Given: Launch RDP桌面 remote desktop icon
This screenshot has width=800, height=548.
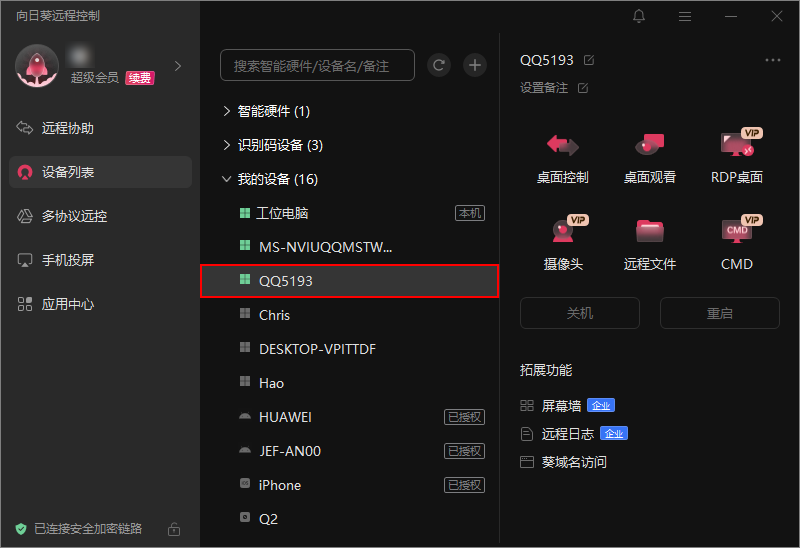Looking at the screenshot, I should click(x=736, y=146).
